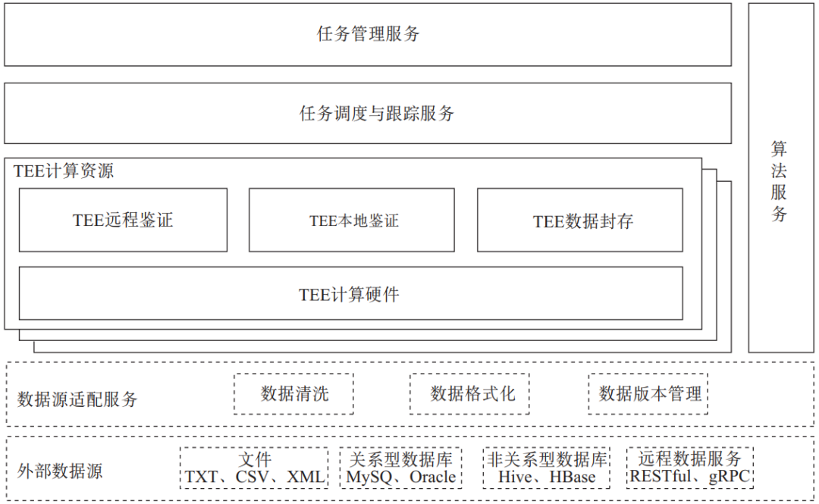Select the 文件 TXT、CSV、XML box
Image resolution: width=819 pixels, height=504 pixels.
click(254, 468)
